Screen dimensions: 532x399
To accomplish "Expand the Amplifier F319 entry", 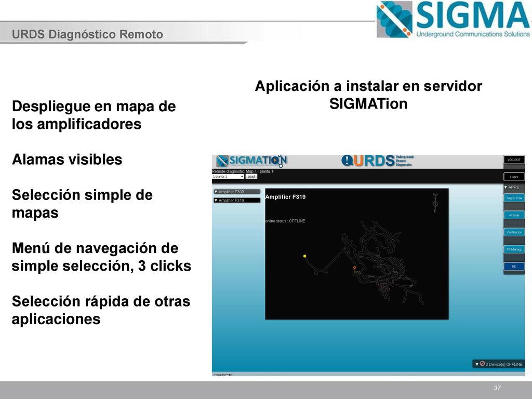I will [x=237, y=201].
